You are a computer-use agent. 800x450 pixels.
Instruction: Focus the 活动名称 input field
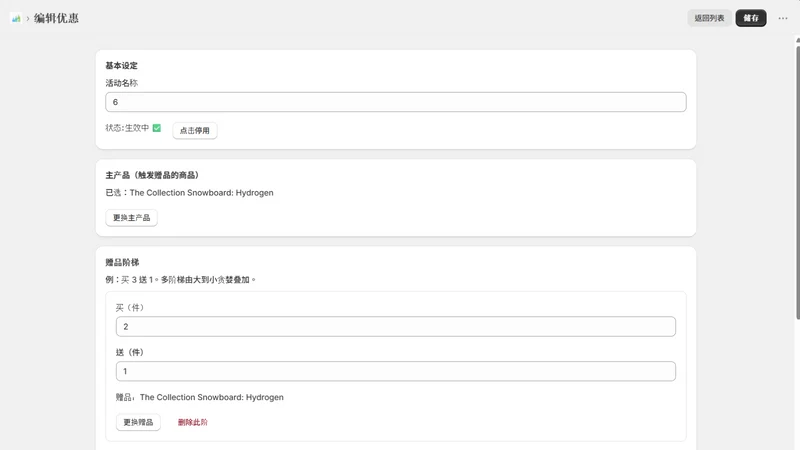[395, 102]
